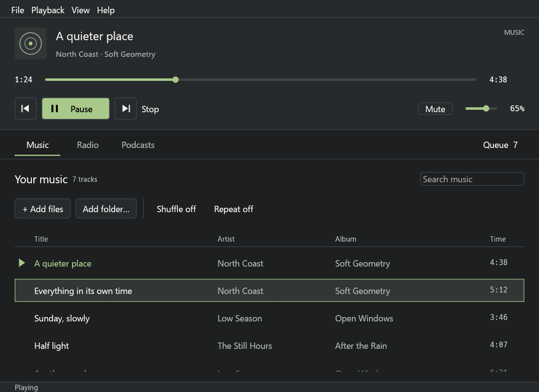Click the 3:46 duration cell
539x392 pixels.
(498, 318)
